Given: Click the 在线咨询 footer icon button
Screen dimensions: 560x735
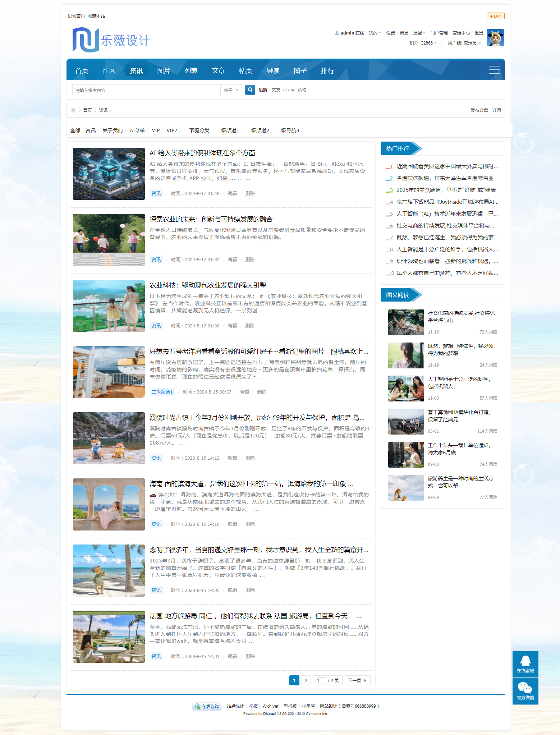Looking at the screenshot, I should pyautogui.click(x=207, y=706).
